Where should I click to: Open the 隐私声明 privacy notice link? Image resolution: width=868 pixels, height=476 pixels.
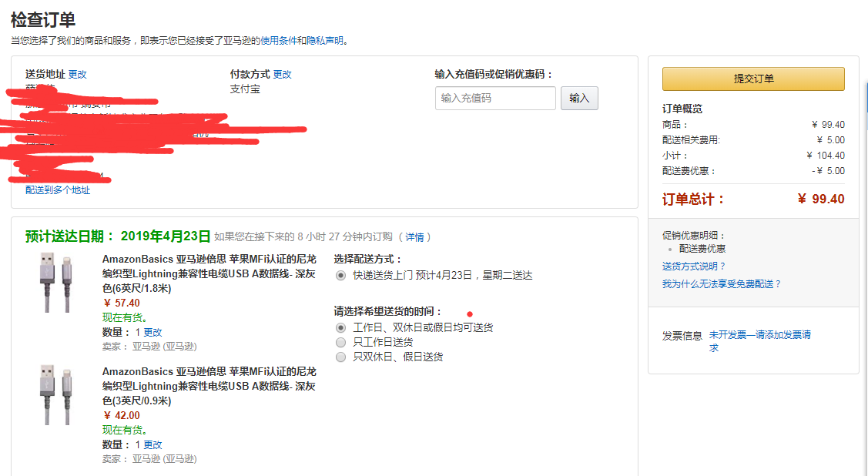tap(325, 40)
